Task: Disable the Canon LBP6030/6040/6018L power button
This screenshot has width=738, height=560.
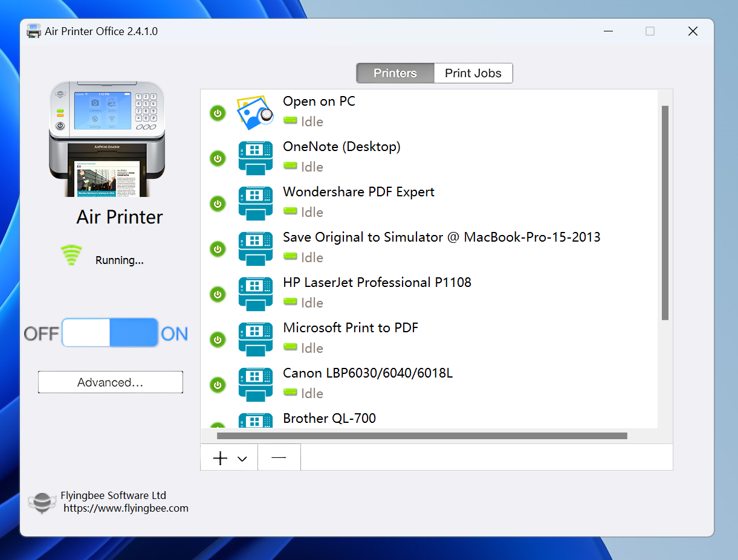Action: click(218, 385)
